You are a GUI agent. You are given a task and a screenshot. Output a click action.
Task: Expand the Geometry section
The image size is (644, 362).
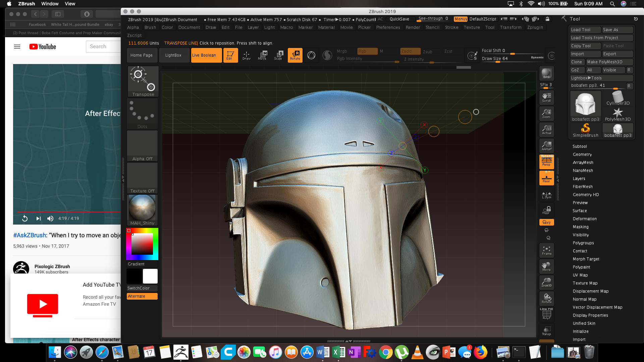(582, 155)
